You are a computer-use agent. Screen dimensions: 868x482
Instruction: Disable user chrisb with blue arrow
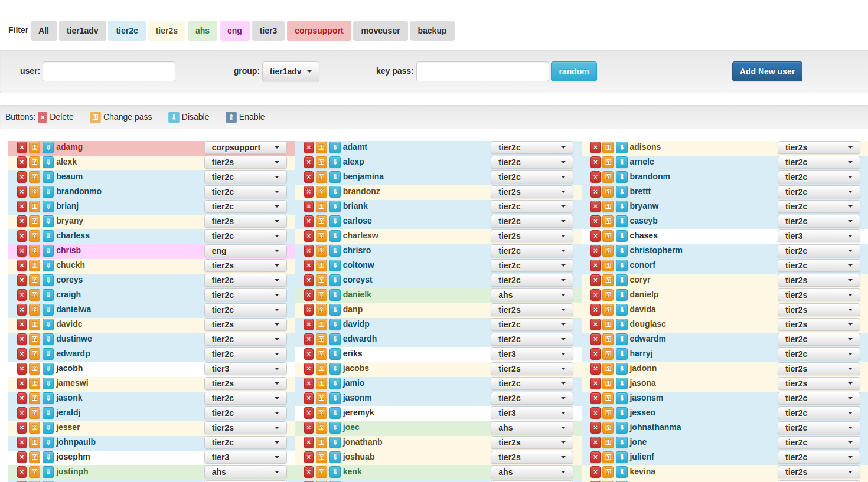tap(48, 251)
